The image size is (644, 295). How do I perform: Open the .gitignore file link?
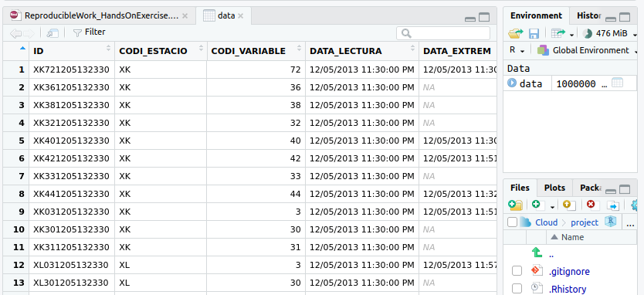coord(569,272)
